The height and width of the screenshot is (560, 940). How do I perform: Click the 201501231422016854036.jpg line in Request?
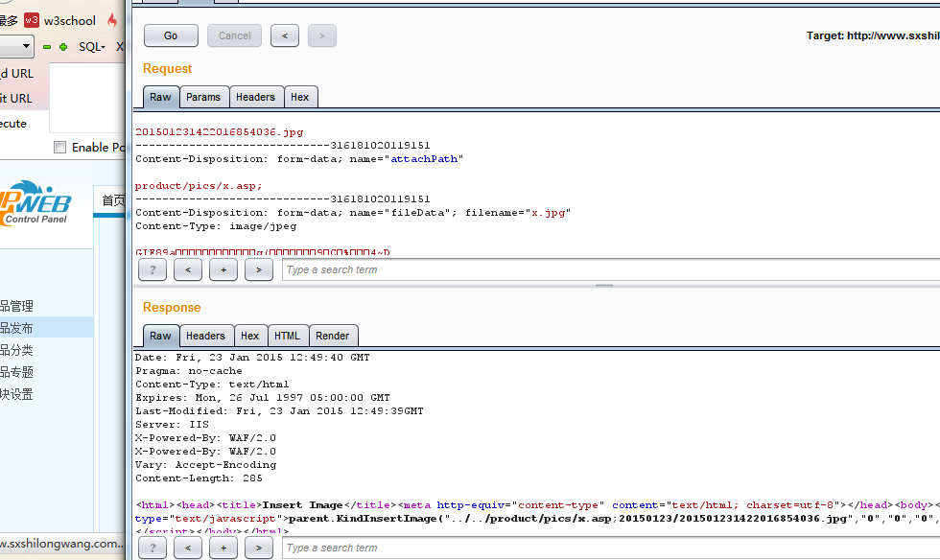point(220,132)
